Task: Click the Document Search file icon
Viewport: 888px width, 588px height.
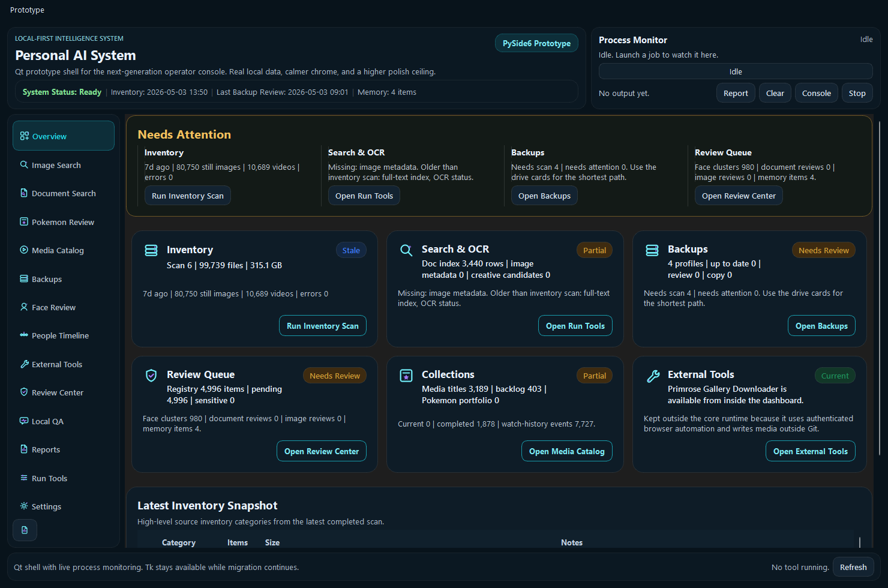Action: [x=24, y=193]
